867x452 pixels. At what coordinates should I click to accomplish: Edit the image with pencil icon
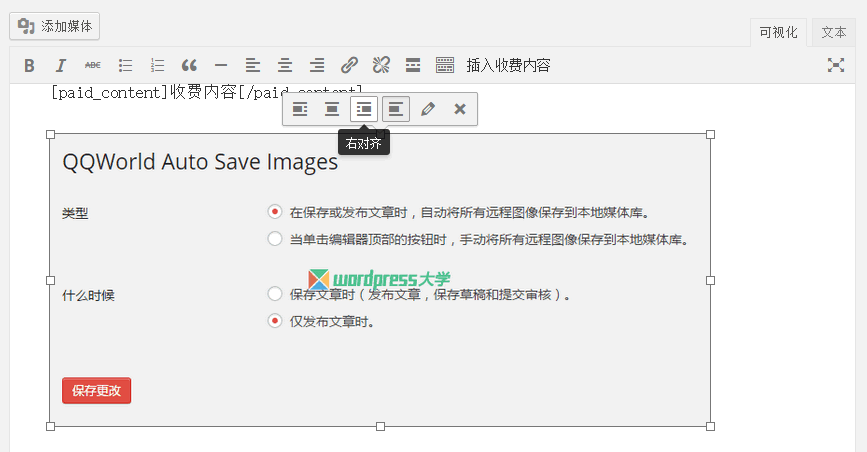point(428,109)
